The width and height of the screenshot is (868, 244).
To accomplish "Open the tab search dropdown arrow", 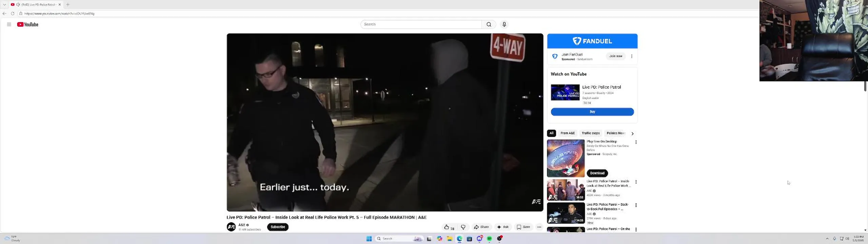I will (4, 5).
